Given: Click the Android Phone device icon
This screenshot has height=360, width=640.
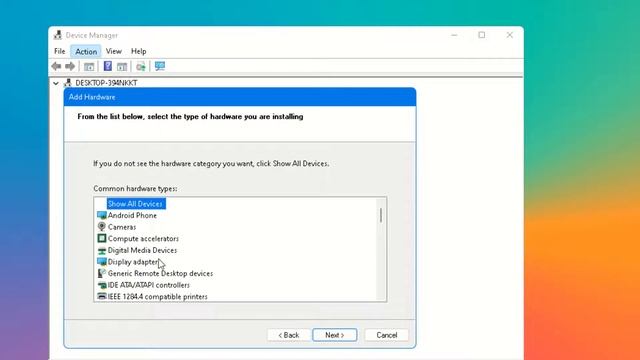Looking at the screenshot, I should (102, 215).
